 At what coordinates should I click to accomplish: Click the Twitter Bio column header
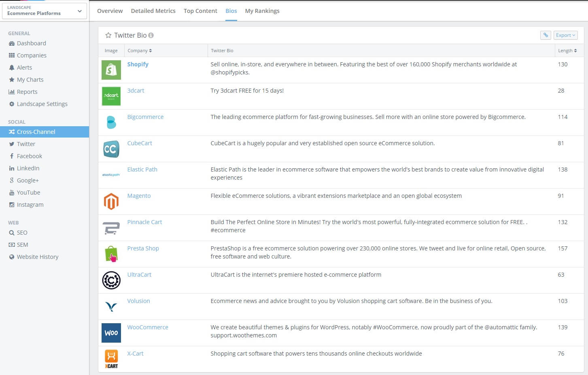click(x=222, y=51)
